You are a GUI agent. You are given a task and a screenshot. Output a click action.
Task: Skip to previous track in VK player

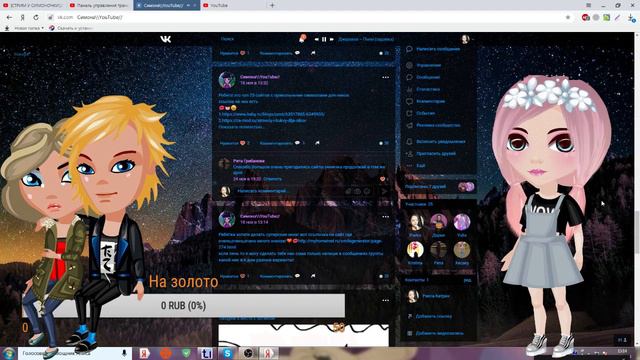point(316,40)
